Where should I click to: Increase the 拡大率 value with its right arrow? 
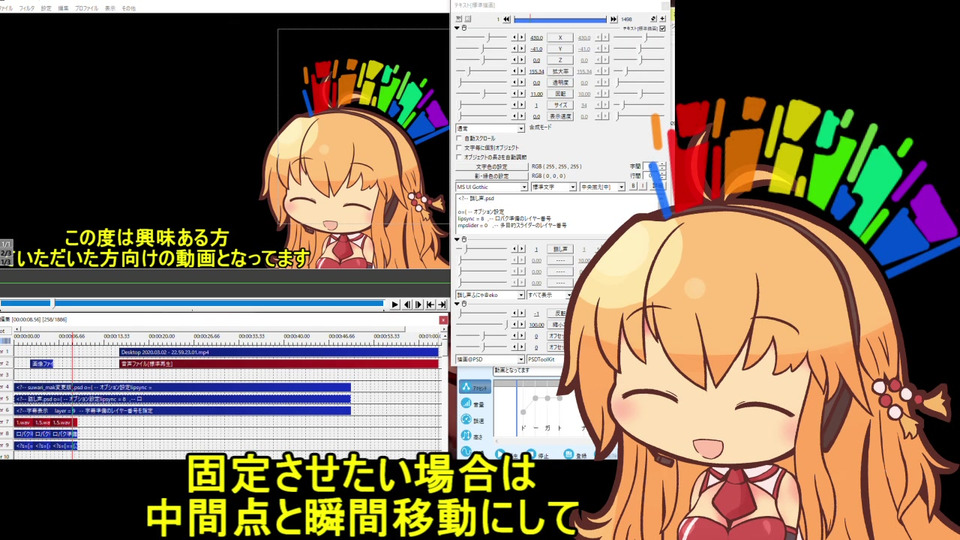[x=522, y=71]
